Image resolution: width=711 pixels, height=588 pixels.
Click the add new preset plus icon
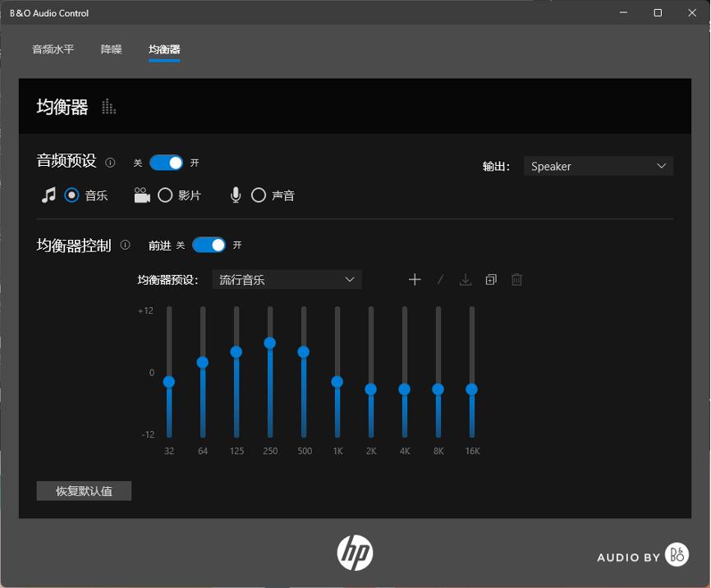tap(415, 279)
